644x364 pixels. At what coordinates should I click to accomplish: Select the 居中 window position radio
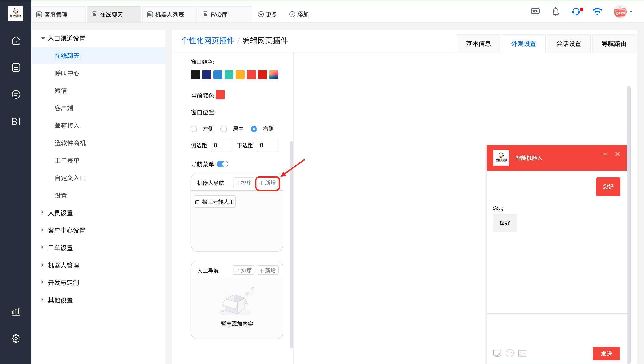pos(224,129)
